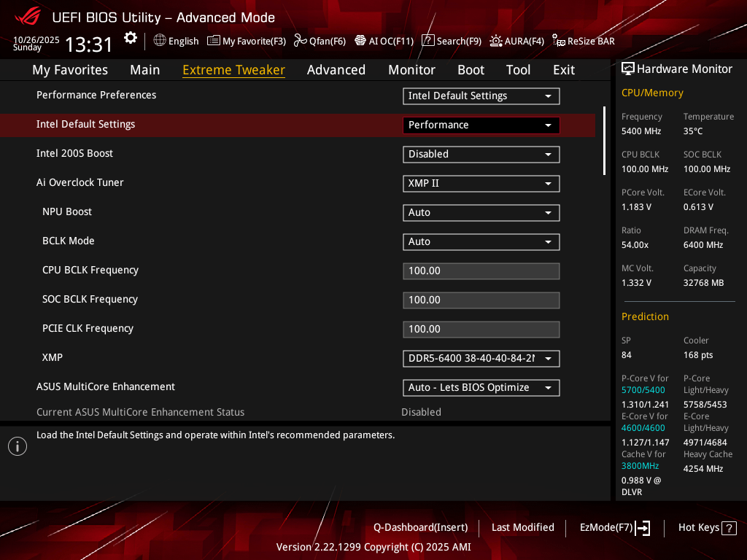The width and height of the screenshot is (747, 560).
Task: Click the CPU BCLK Frequency input field
Action: pos(481,271)
